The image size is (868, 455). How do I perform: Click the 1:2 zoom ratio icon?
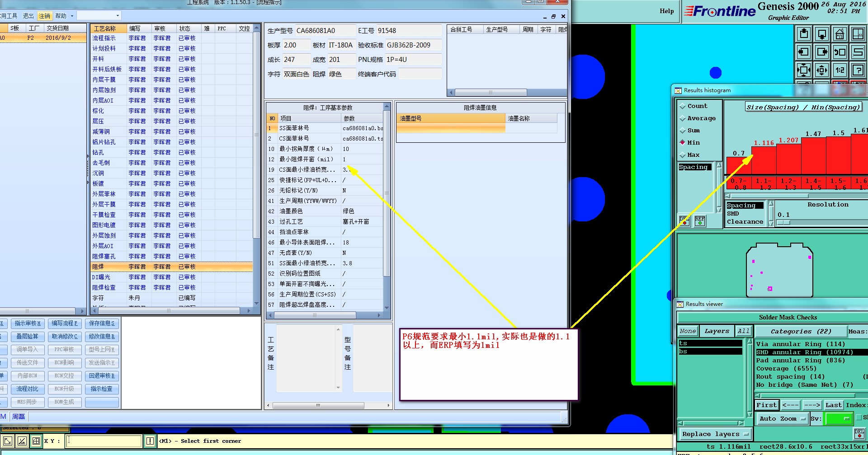[x=840, y=70]
